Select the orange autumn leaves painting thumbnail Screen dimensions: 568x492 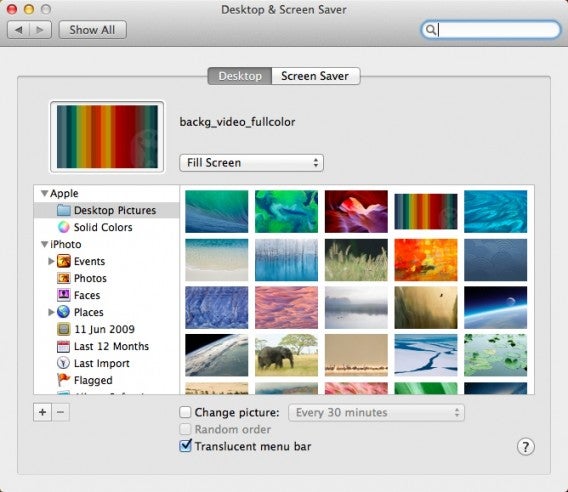426,260
